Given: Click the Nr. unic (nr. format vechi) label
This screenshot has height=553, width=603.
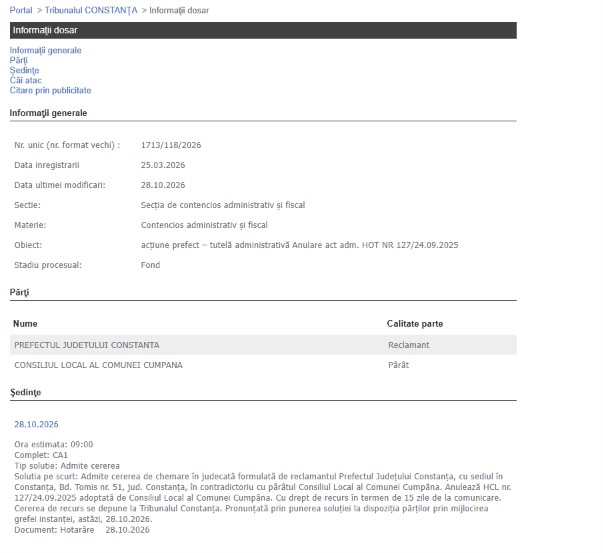Looking at the screenshot, I should tap(67, 145).
